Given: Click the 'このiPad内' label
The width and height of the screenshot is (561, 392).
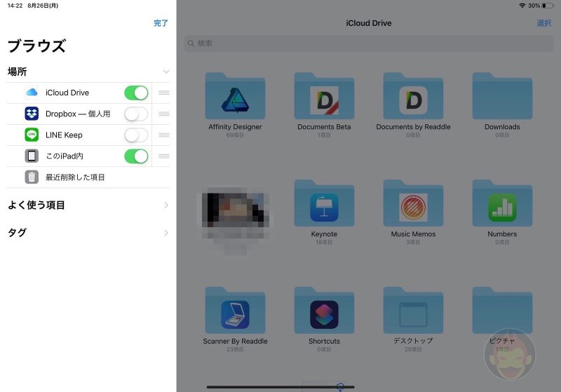Looking at the screenshot, I should (65, 156).
